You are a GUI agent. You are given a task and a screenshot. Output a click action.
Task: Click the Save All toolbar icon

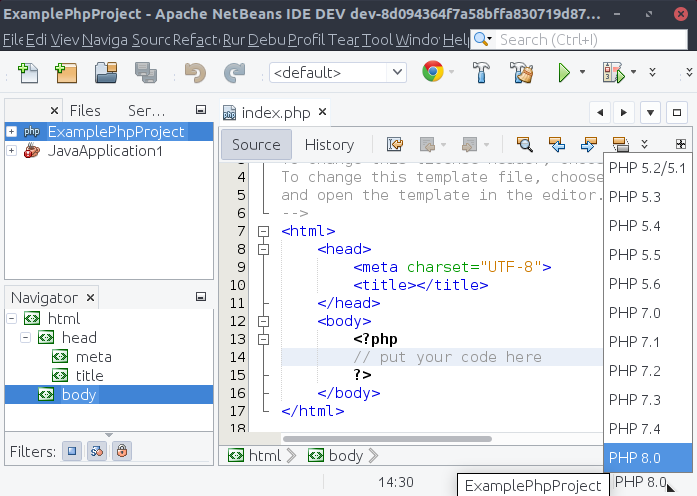click(146, 72)
